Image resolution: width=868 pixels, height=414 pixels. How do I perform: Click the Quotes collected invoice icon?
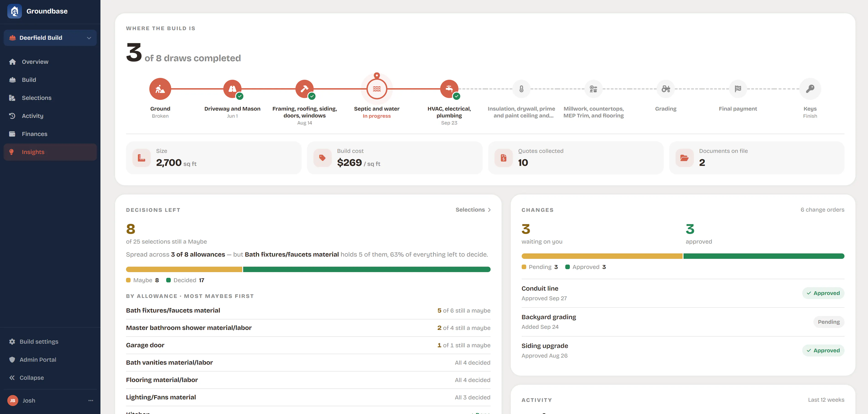tap(503, 158)
